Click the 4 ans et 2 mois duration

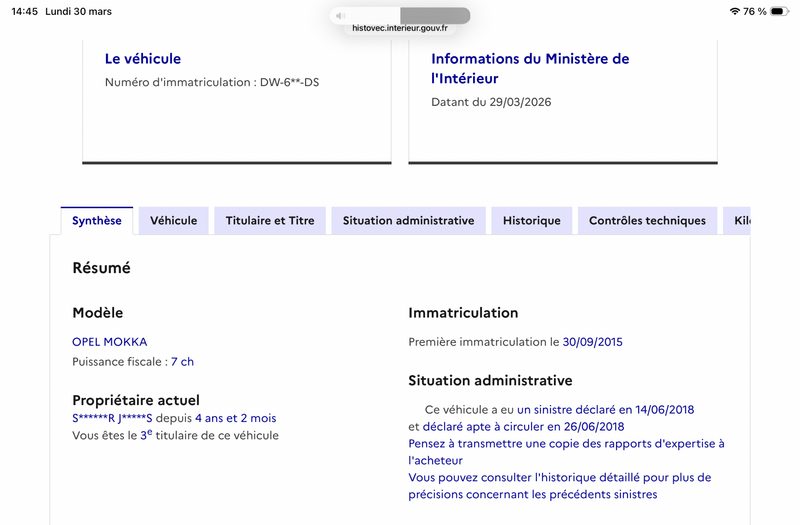235,418
